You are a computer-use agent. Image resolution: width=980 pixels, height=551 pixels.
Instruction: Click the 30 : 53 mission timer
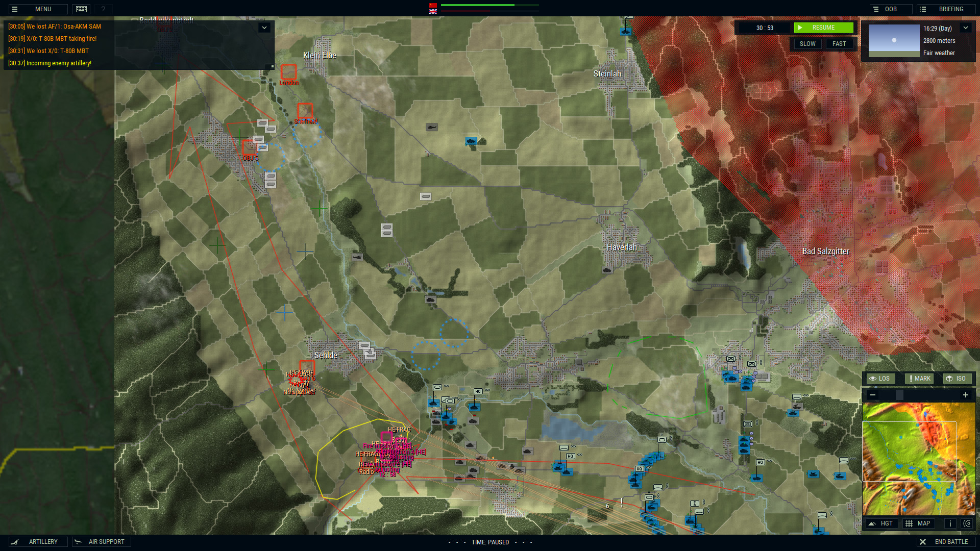765,28
